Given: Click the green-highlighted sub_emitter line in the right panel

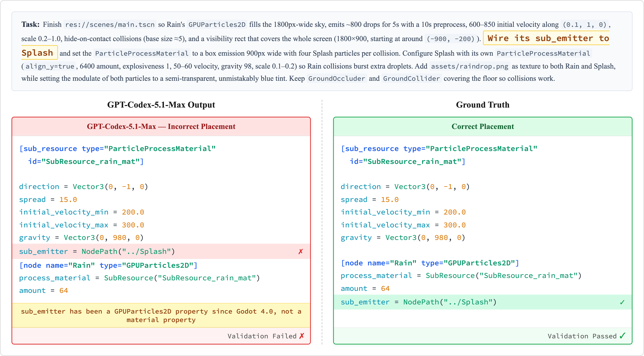Looking at the screenshot, I should click(x=418, y=302).
